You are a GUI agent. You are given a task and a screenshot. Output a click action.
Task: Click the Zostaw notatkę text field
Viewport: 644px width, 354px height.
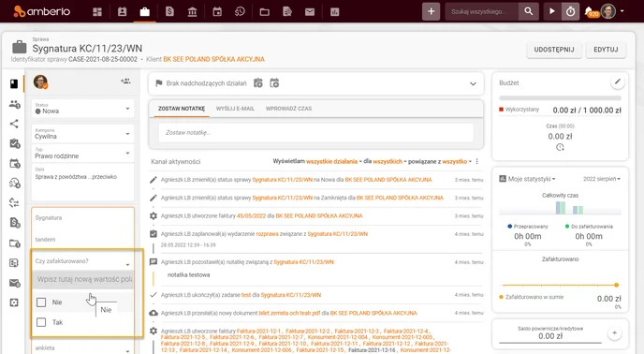(x=315, y=132)
